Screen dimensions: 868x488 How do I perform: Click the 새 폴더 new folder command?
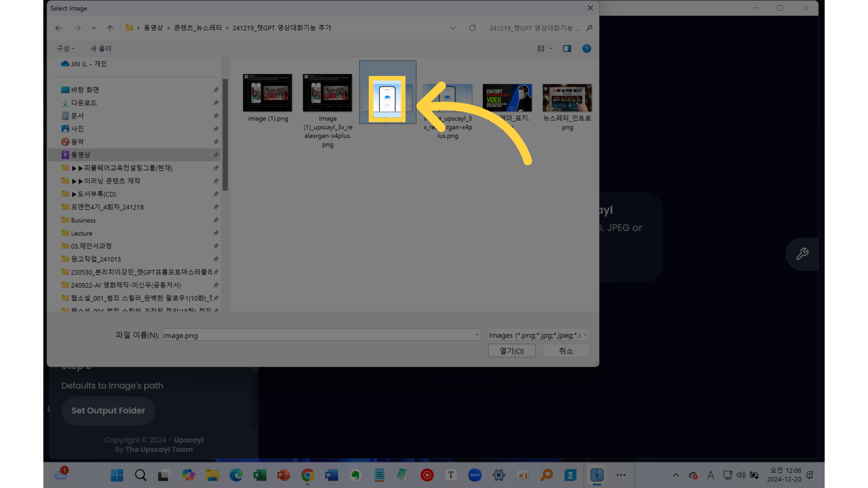[100, 48]
